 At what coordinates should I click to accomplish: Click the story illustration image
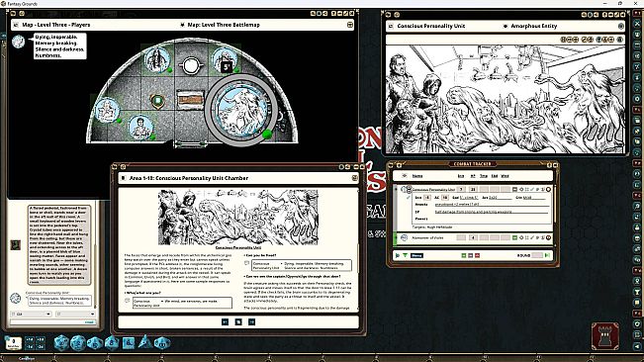238,218
